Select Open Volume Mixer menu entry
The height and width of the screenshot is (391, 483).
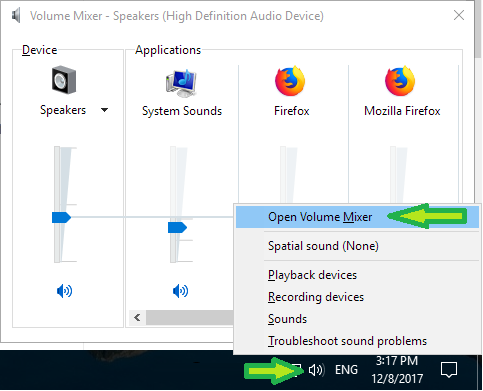click(x=357, y=217)
